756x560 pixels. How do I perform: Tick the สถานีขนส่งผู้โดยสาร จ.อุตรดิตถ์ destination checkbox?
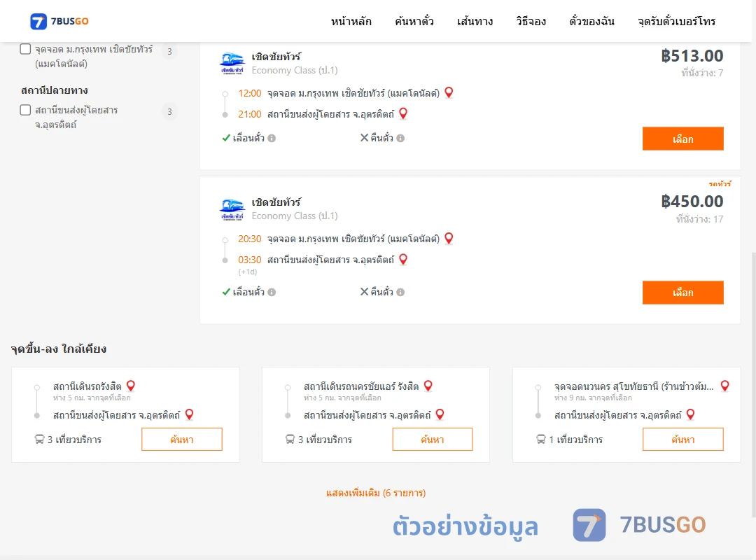click(x=26, y=110)
